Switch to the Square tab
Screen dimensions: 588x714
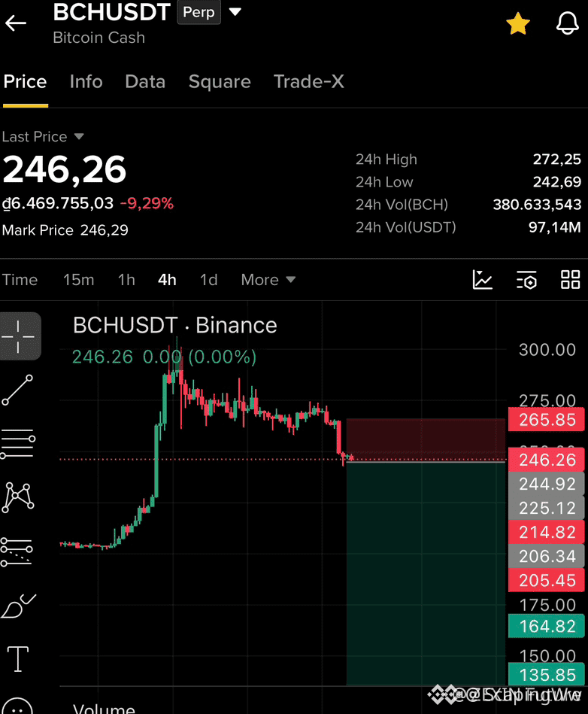click(220, 82)
